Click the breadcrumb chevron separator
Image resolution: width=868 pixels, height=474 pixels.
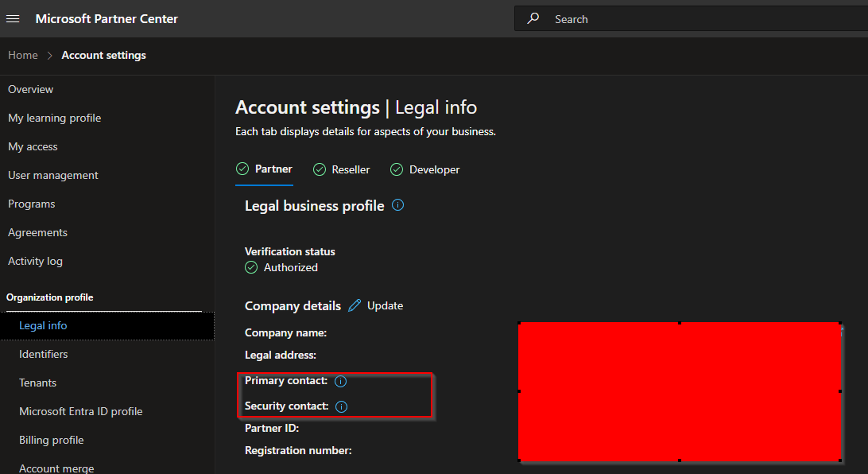point(50,56)
